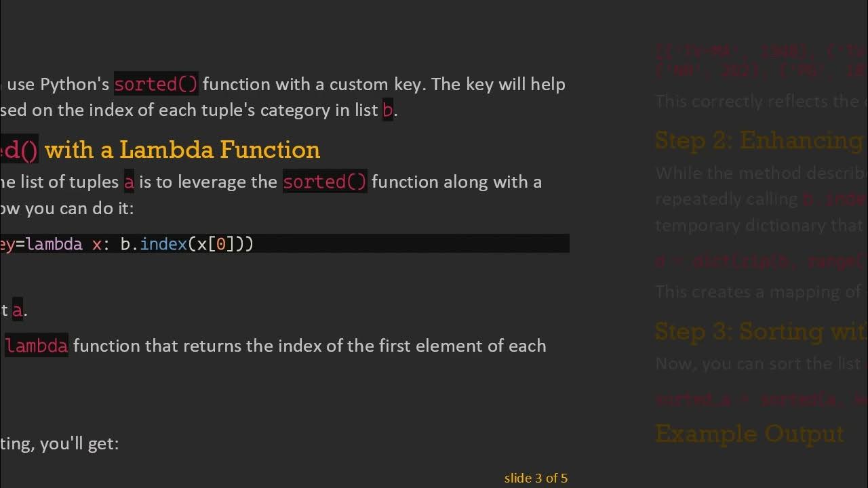The height and width of the screenshot is (488, 868).
Task: Click the faded 'sorted_a = sorted(a' code line
Action: (x=761, y=399)
